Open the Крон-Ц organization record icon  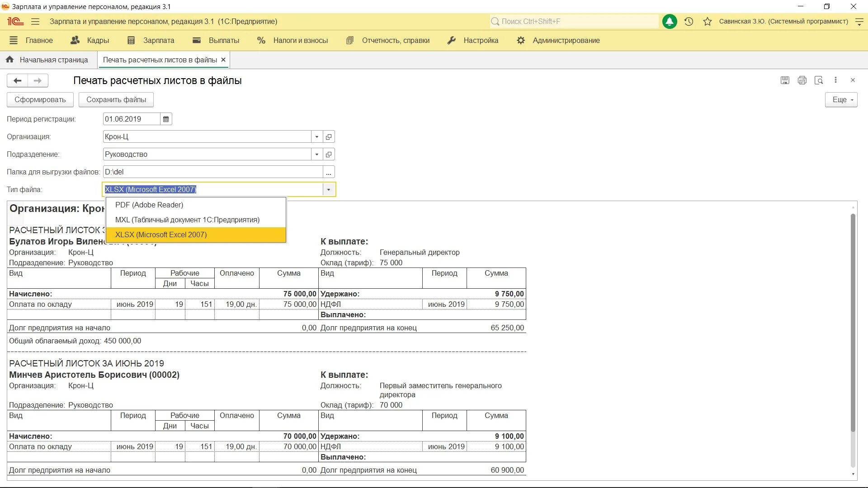[329, 137]
